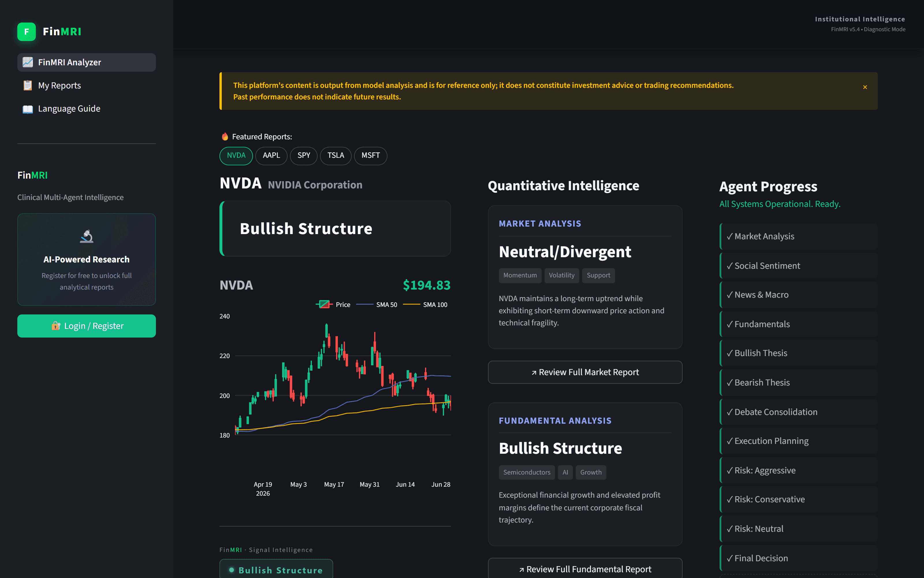The width and height of the screenshot is (924, 578).
Task: Click the Momentum tag
Action: [520, 275]
